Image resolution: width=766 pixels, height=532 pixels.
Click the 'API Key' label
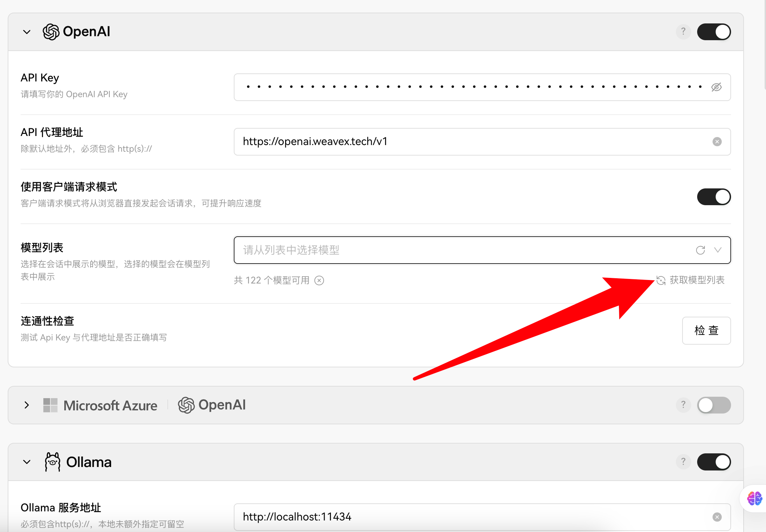coord(40,78)
